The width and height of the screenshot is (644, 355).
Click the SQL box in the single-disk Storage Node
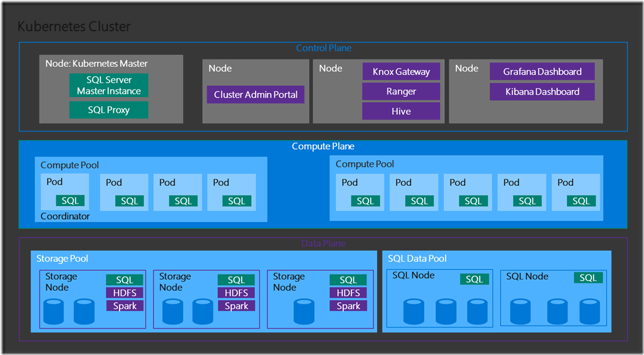[x=348, y=280]
